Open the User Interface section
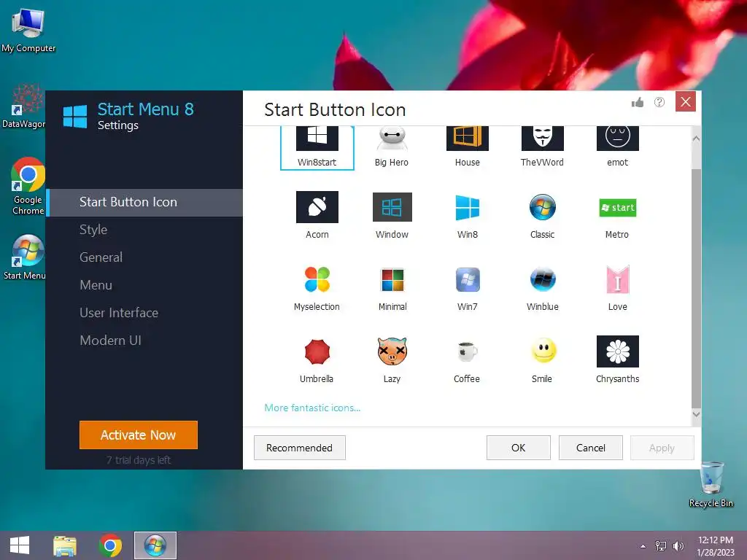Image resolution: width=747 pixels, height=560 pixels. click(144, 313)
